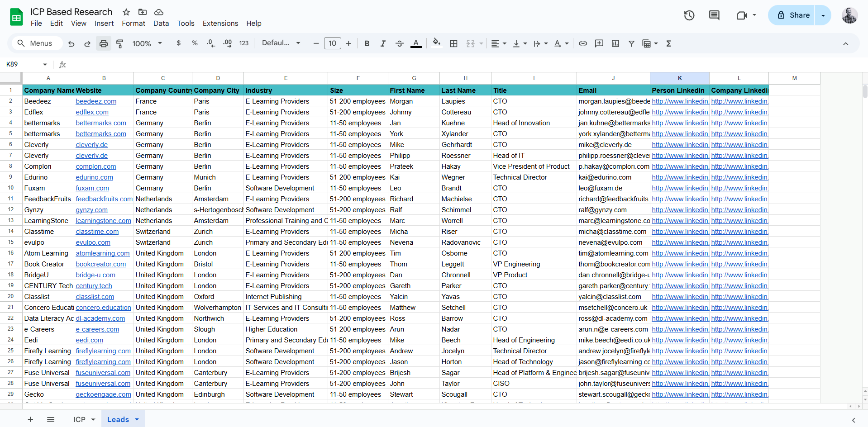Open the Name box dropdown arrow
This screenshot has width=868, height=427.
click(45, 64)
